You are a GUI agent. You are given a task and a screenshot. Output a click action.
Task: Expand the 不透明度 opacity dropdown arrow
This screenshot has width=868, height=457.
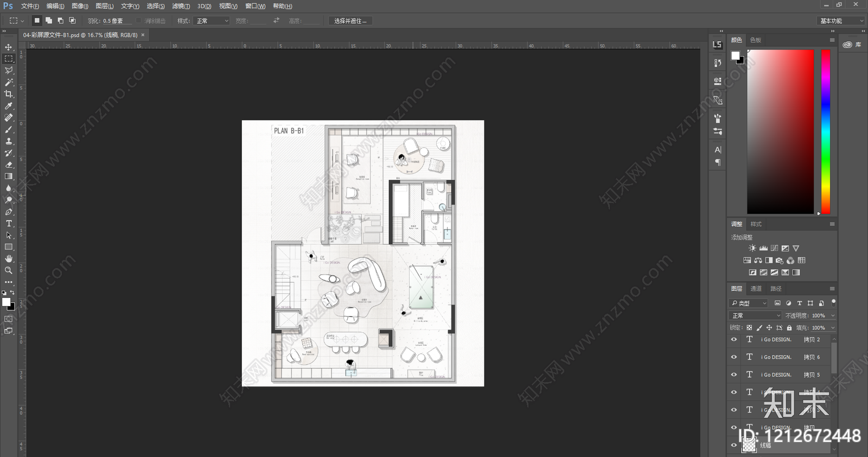(x=833, y=315)
